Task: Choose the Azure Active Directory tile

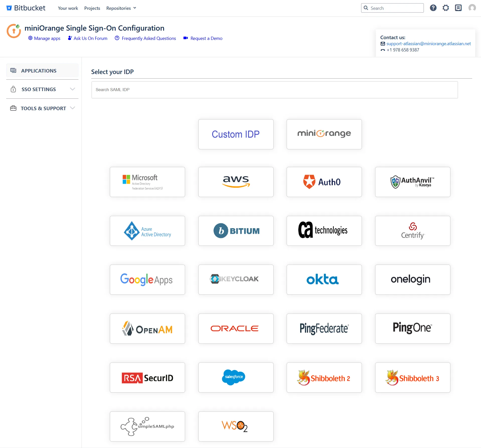Action: pos(147,231)
